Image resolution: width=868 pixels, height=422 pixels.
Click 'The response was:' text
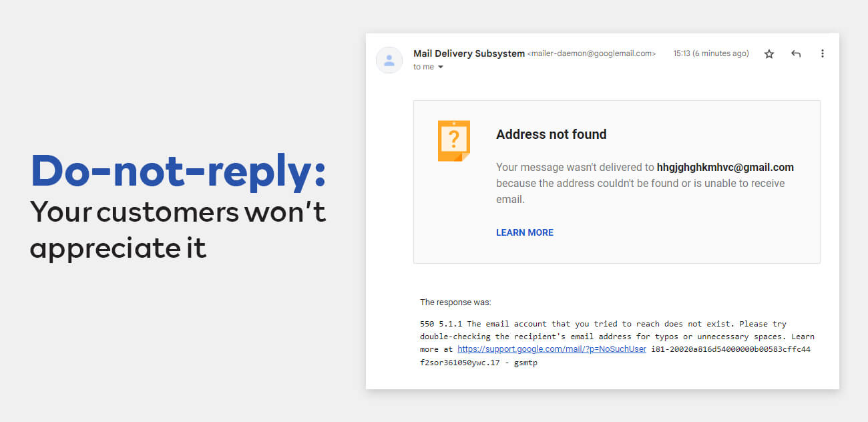(455, 302)
